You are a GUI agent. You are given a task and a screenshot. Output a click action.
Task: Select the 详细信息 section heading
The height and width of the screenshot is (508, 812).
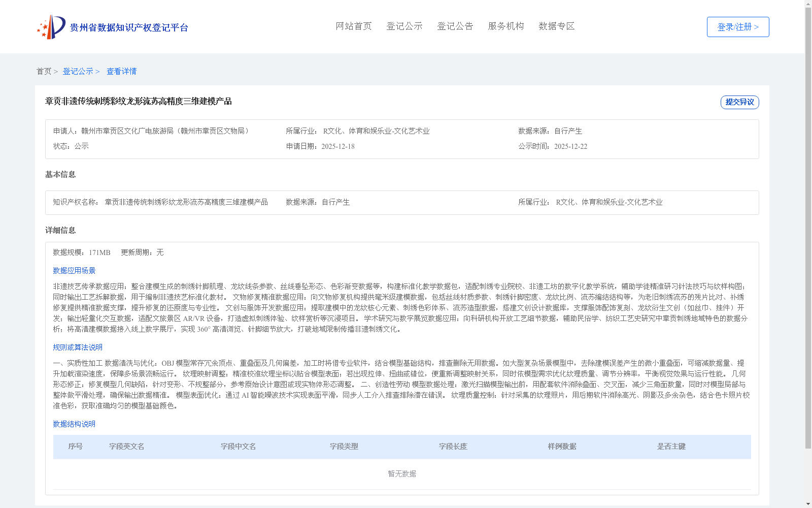60,230
